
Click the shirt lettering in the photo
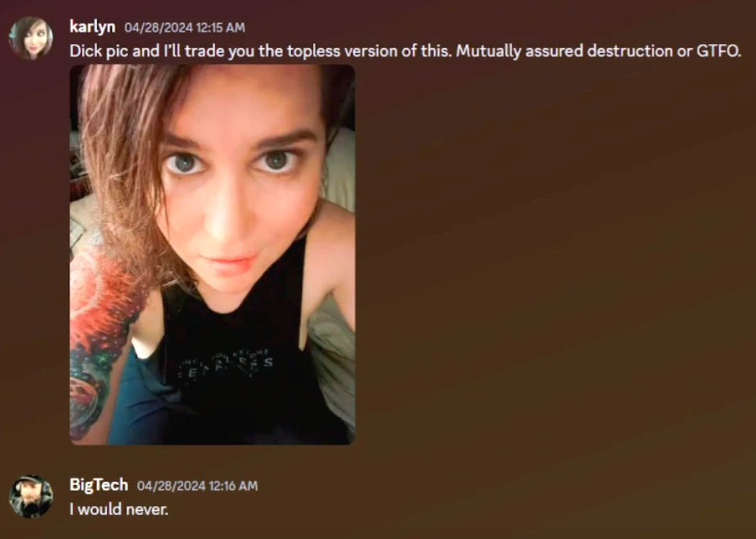coord(227,366)
